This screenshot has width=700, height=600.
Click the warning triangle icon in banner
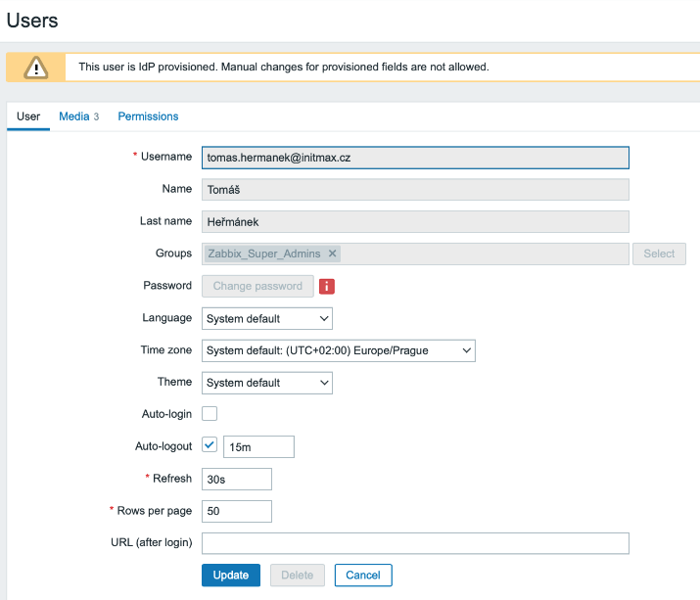(36, 67)
